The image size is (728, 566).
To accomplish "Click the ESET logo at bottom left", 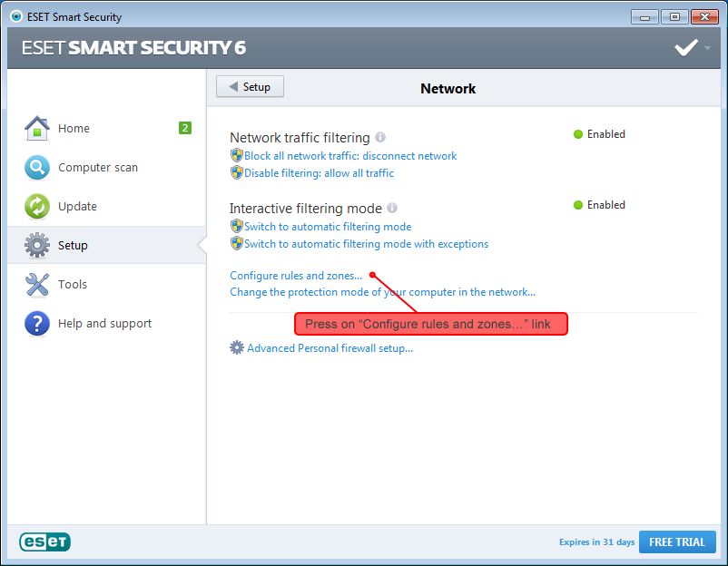I will pos(44,542).
